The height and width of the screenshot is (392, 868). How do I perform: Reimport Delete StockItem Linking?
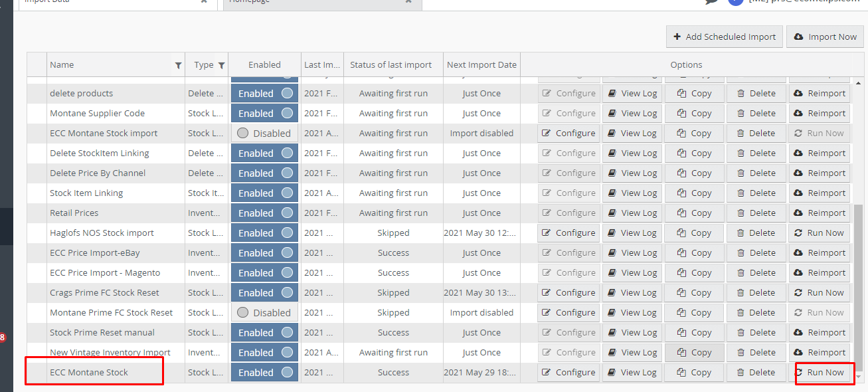coord(819,153)
